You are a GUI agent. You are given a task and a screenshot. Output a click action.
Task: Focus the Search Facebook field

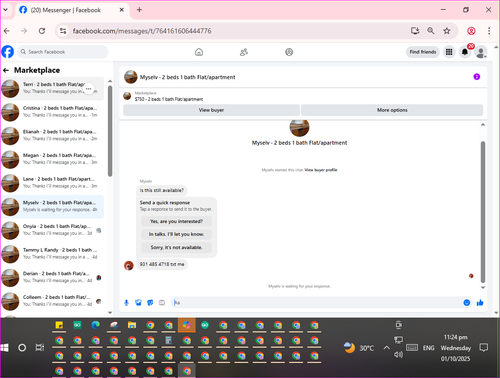63,52
